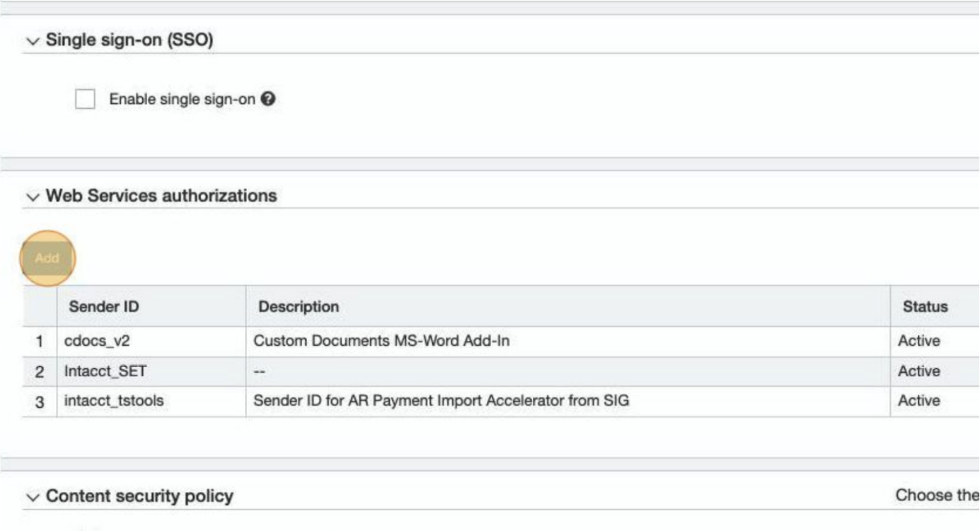Screen dimensions: 980x531
Task: Open help icon beside Enable single sign-on
Action: click(x=267, y=100)
